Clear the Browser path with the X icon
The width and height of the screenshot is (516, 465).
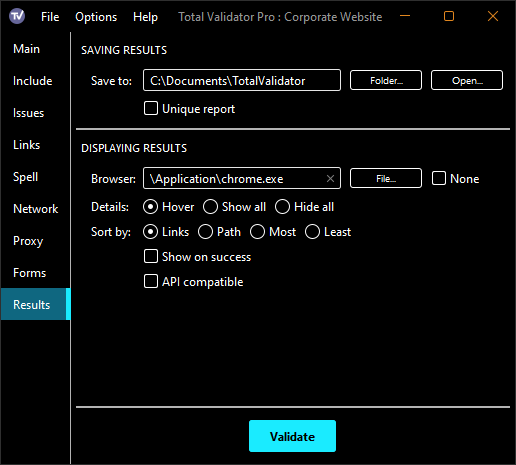[330, 179]
